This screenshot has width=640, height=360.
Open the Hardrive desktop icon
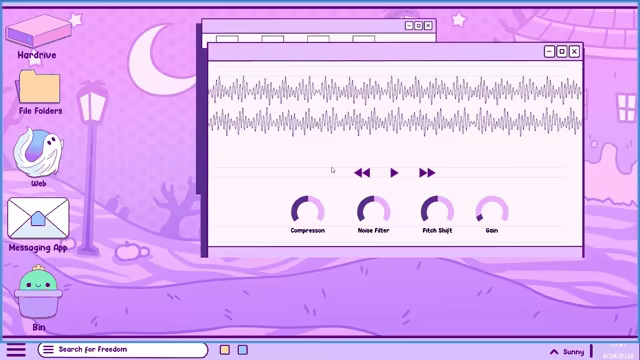coord(38,31)
